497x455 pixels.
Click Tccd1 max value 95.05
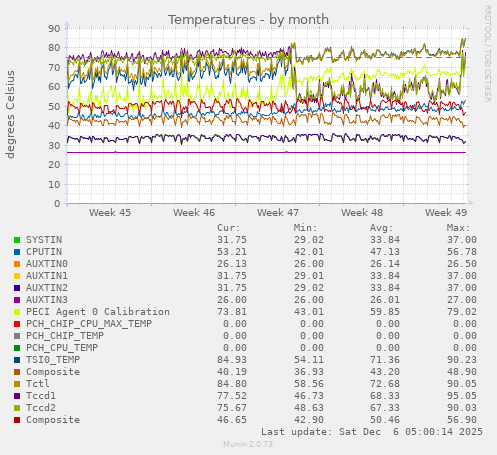click(462, 396)
